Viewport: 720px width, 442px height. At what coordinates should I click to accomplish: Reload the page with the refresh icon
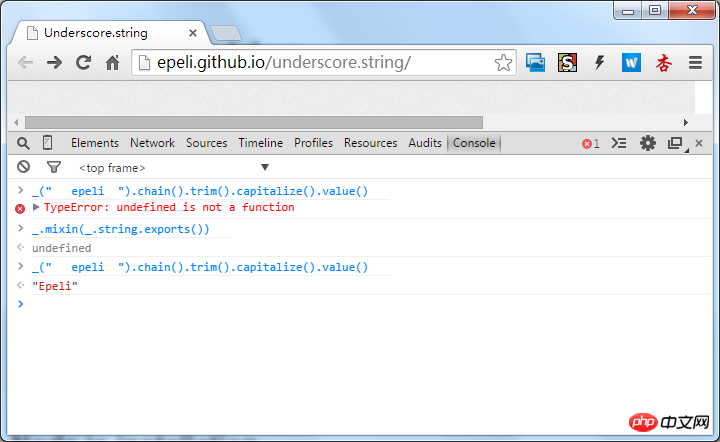(x=83, y=62)
